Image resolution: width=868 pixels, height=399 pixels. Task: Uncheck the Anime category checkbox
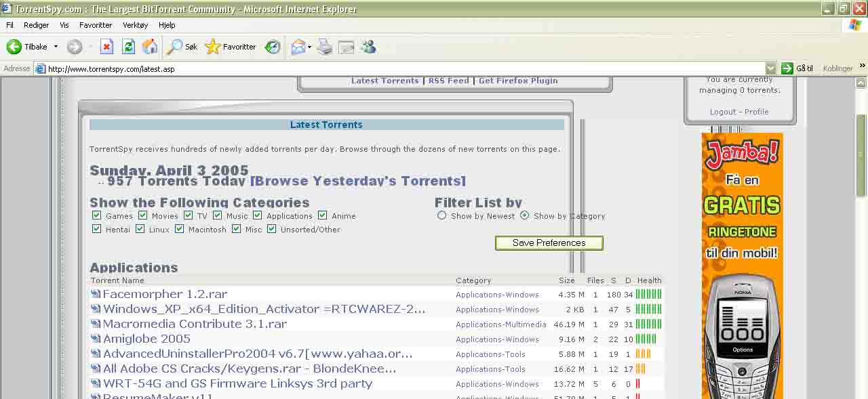click(323, 215)
